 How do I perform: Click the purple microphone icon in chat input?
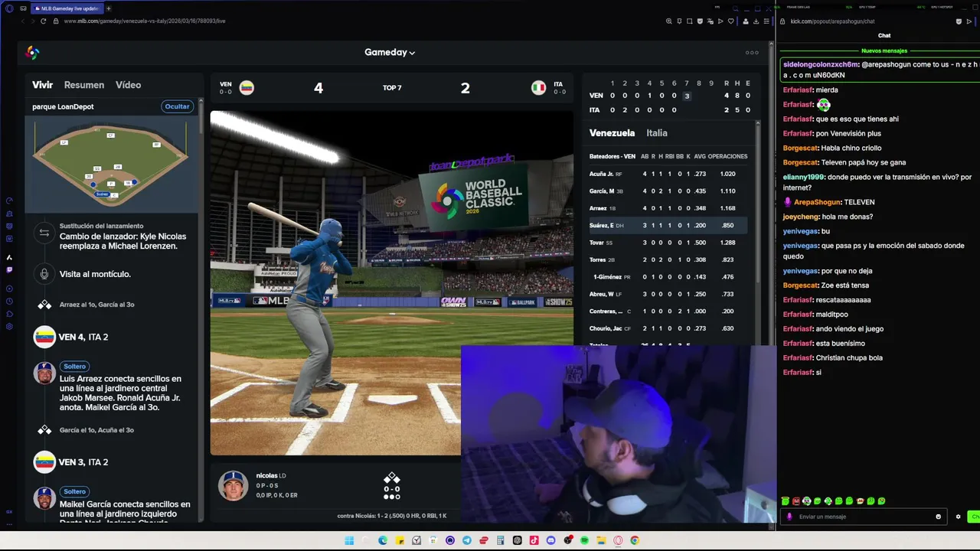790,517
